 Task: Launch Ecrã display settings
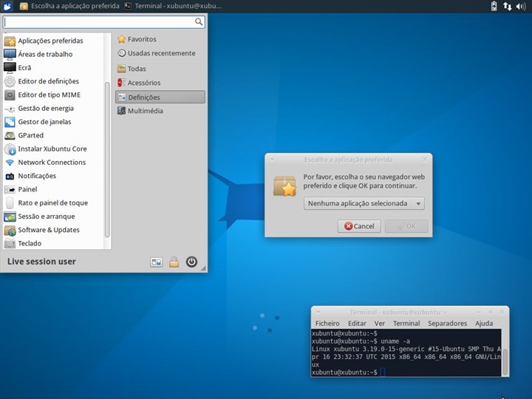[17, 68]
